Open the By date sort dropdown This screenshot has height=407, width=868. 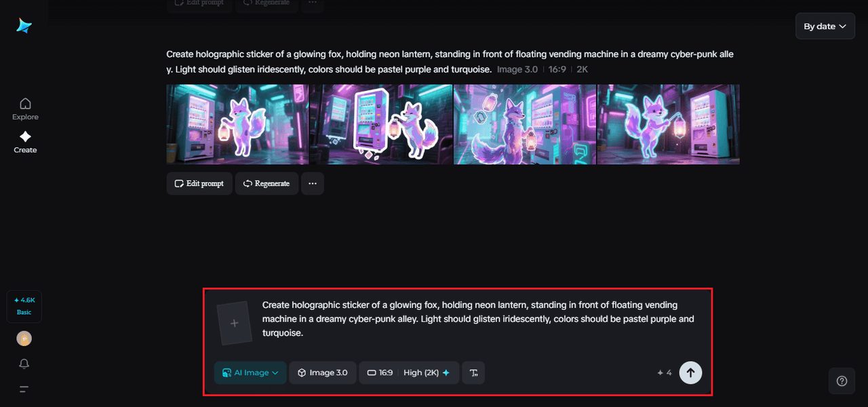point(825,26)
